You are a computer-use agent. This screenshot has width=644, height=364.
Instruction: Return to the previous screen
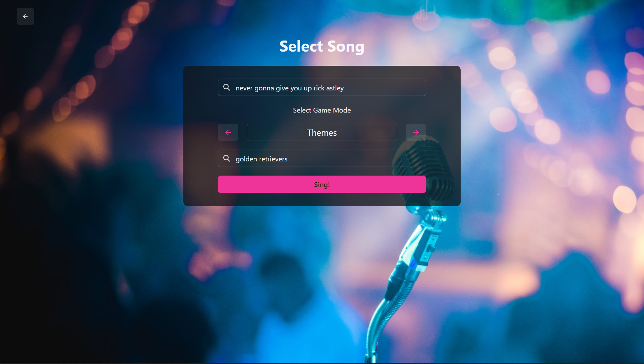coord(25,16)
